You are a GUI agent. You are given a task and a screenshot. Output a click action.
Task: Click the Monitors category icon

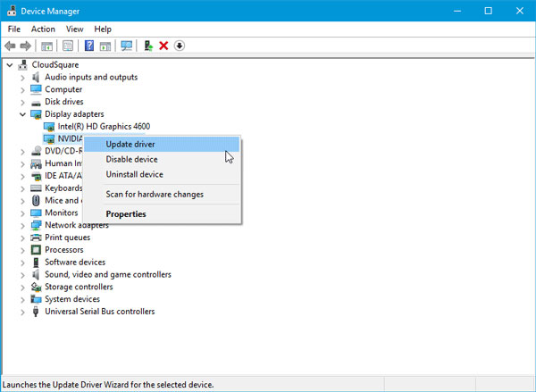click(36, 213)
